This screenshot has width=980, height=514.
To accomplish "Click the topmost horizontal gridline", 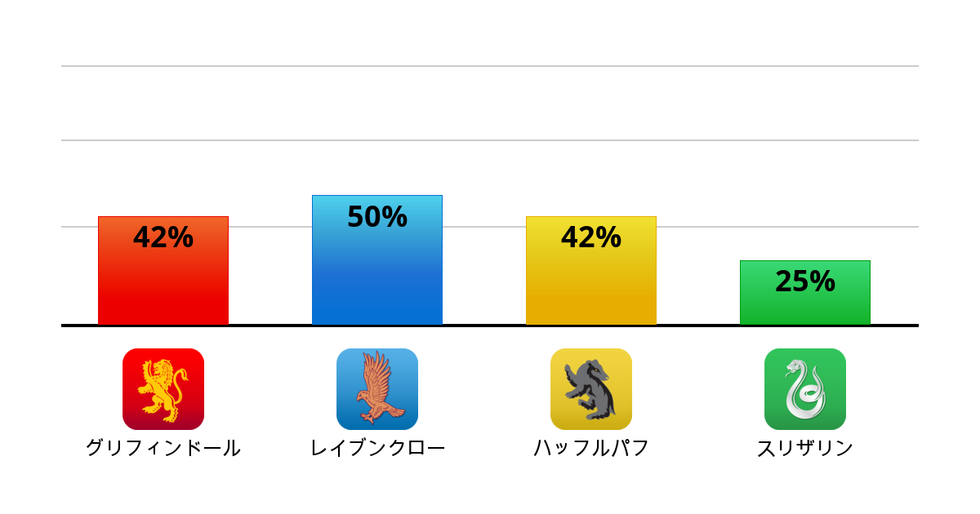I will tap(490, 66).
